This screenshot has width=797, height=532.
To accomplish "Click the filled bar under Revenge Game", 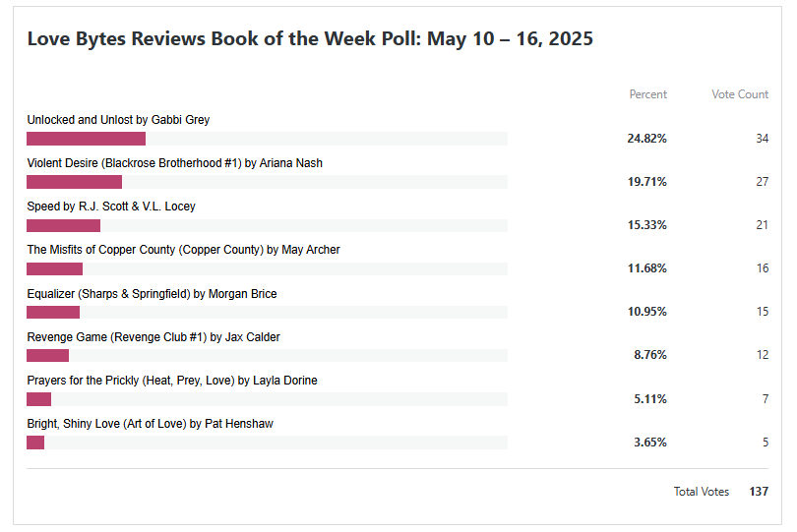I will [x=47, y=355].
